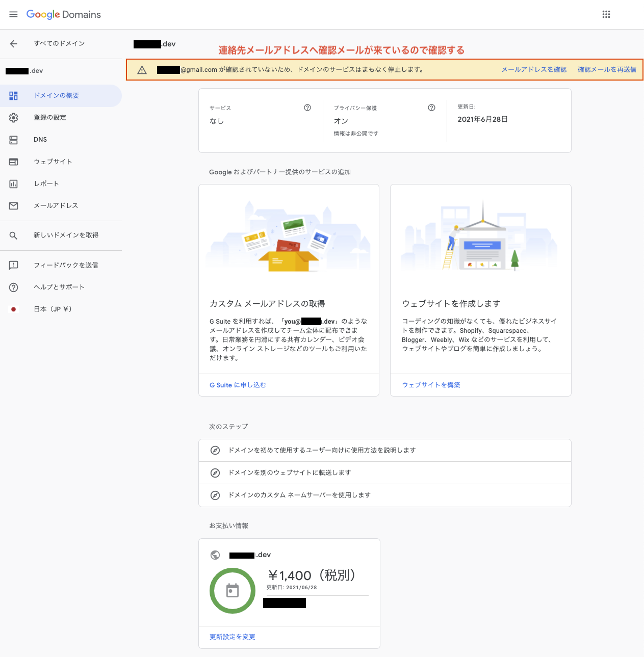The height and width of the screenshot is (657, 644).
Task: Open step ドメインを別のウェブサイトに転送します
Action: pos(385,473)
